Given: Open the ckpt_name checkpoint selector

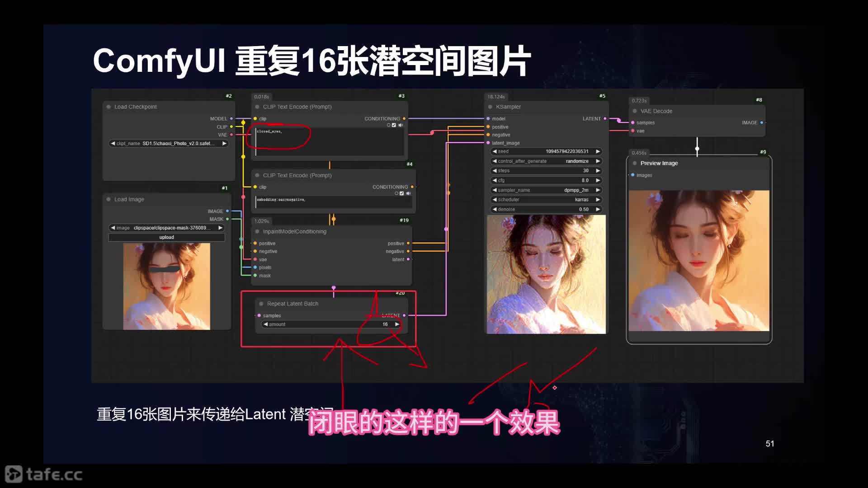Looking at the screenshot, I should point(168,144).
